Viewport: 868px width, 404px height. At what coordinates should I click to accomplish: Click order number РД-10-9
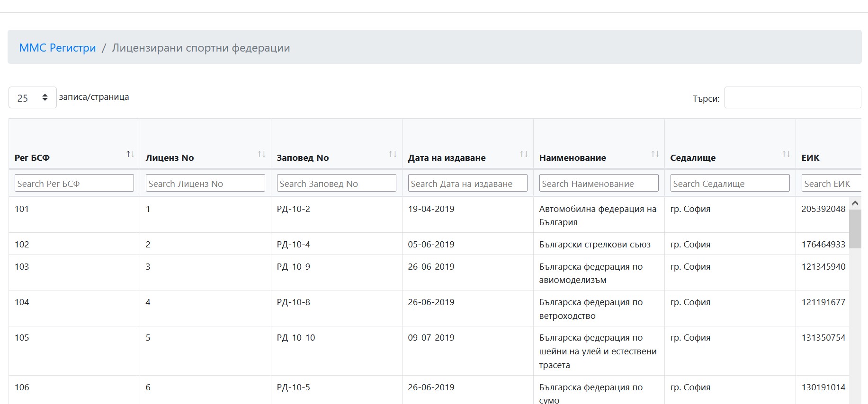tap(294, 266)
